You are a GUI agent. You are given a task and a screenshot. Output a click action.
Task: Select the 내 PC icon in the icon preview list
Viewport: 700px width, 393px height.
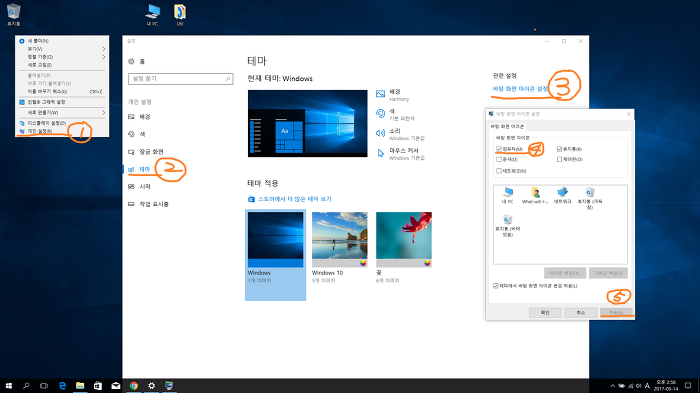(x=508, y=195)
